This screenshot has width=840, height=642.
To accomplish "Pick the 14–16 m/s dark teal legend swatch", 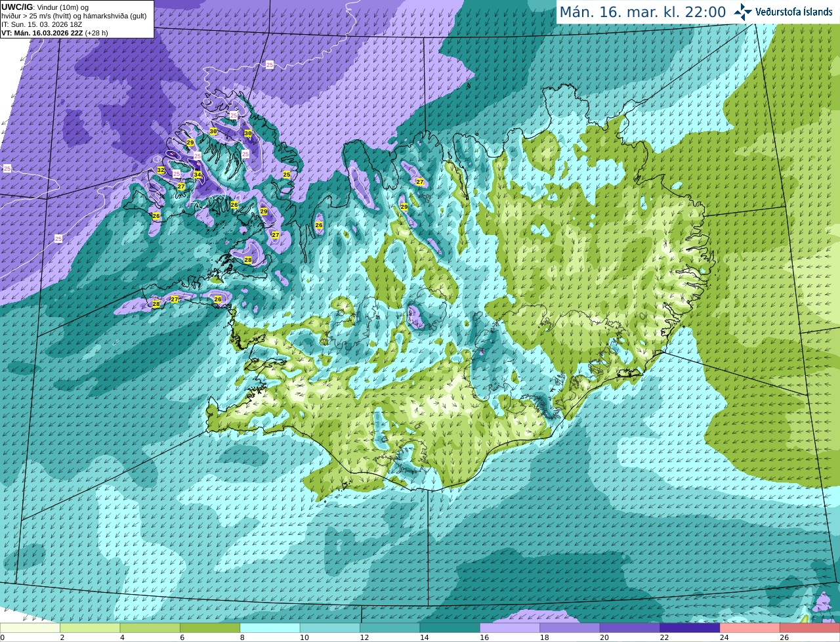I will (x=450, y=628).
